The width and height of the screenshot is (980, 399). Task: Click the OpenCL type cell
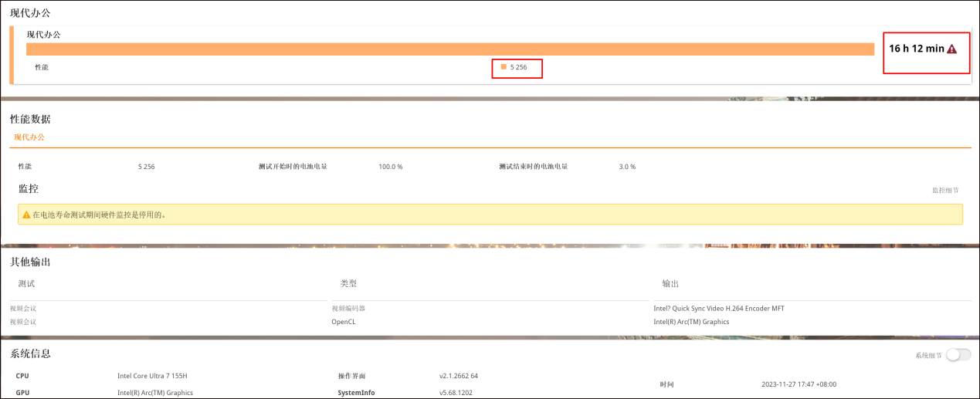coord(344,322)
